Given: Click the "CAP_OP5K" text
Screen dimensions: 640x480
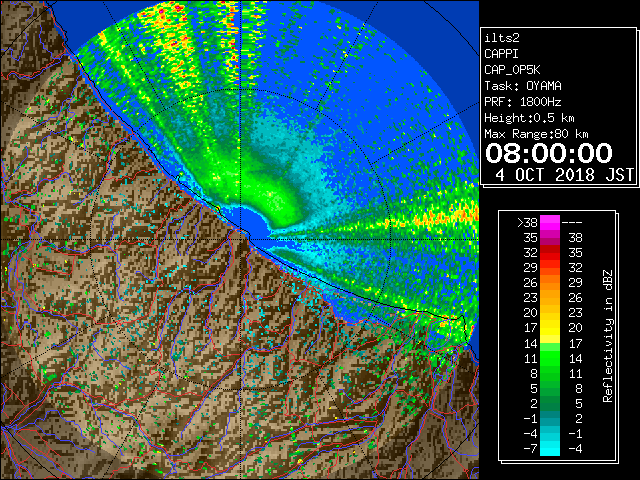Looking at the screenshot, I should [x=512, y=70].
